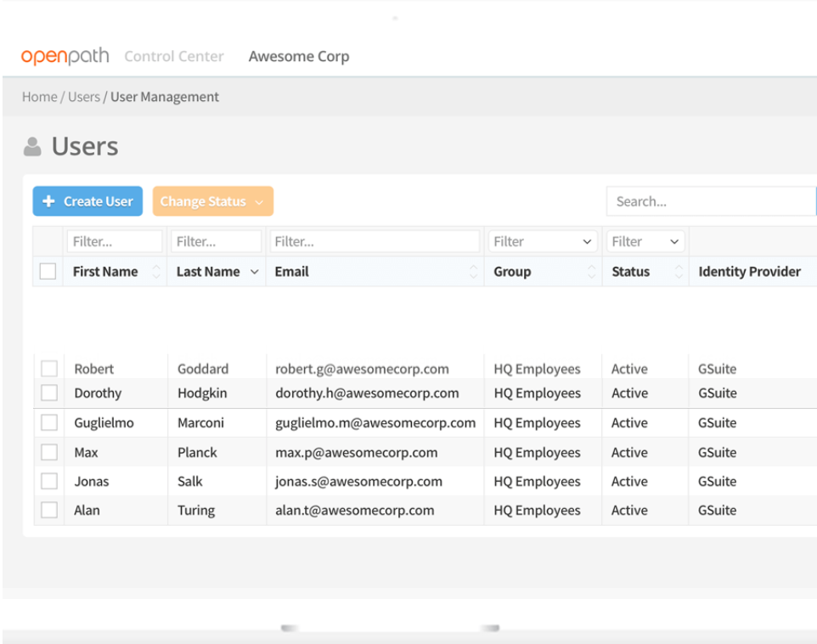This screenshot has width=817, height=644.
Task: Open the Change Status dropdown
Action: [212, 201]
